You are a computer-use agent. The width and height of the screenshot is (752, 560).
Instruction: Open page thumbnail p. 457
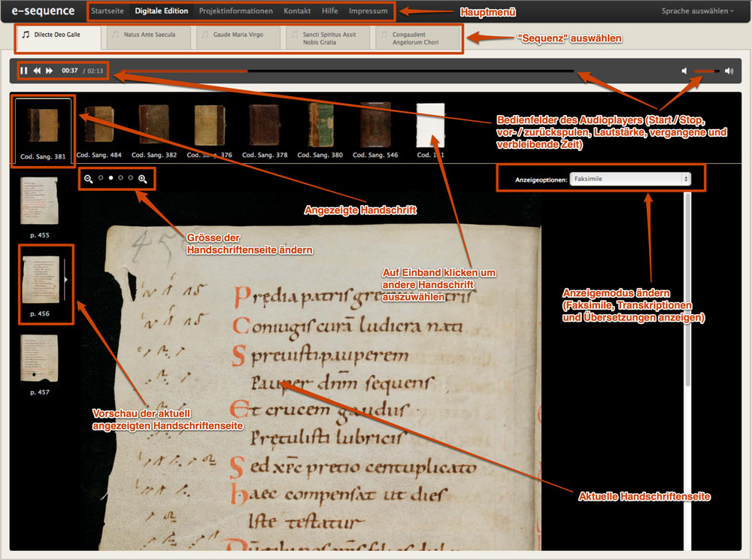39,358
